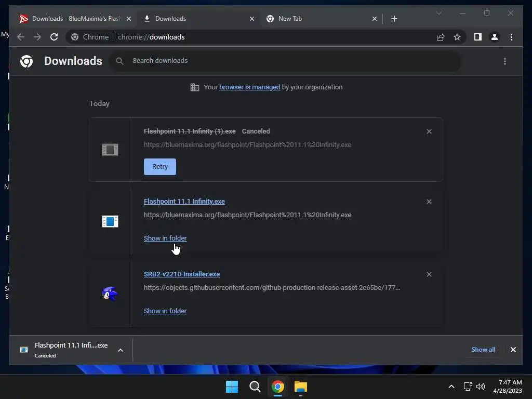Viewport: 532px width, 399px height.
Task: Click the canceled Flashpoint (1).exe file icon
Action: coord(110,150)
